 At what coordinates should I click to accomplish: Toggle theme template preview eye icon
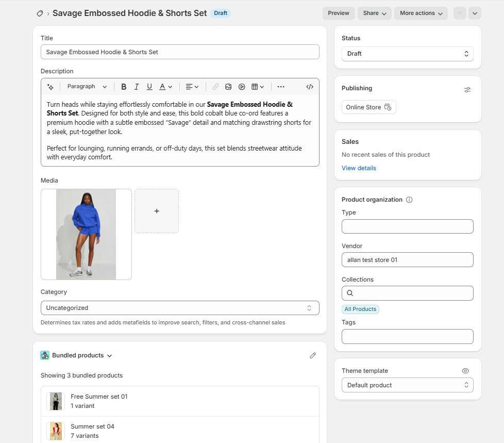pyautogui.click(x=465, y=371)
